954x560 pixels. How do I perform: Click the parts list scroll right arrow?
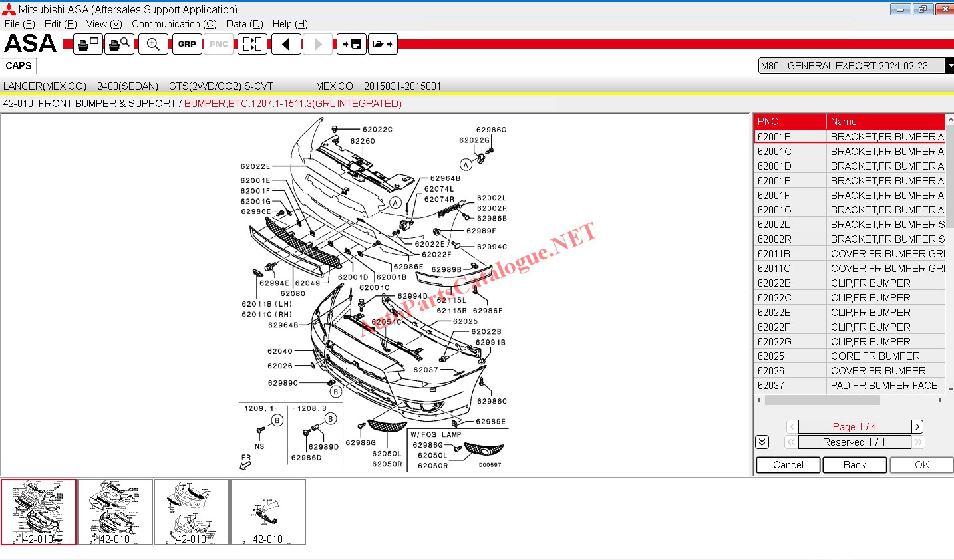click(939, 400)
